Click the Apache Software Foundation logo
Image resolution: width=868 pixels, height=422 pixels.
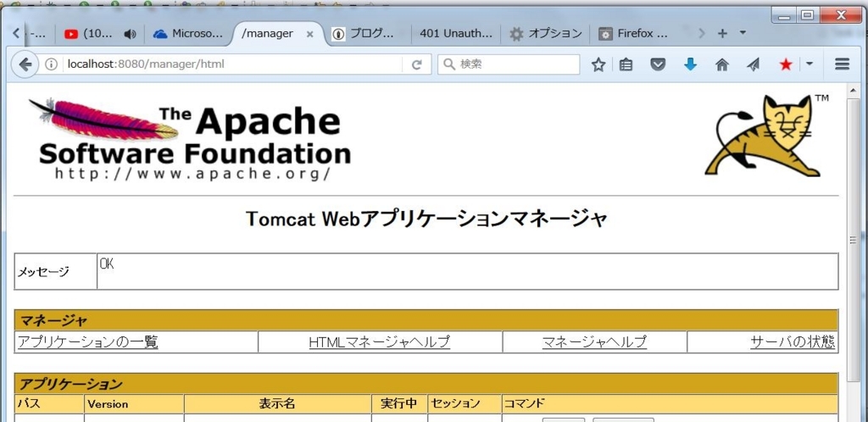[190, 138]
